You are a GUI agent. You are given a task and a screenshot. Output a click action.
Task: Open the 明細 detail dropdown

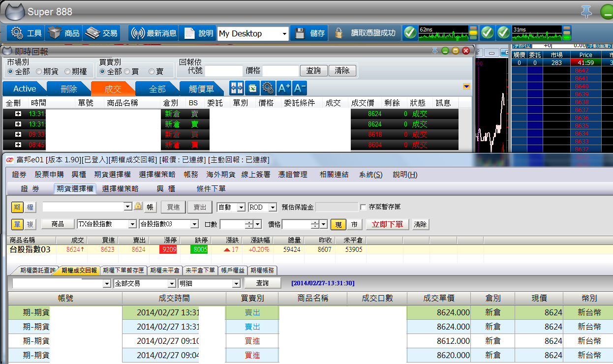click(236, 284)
